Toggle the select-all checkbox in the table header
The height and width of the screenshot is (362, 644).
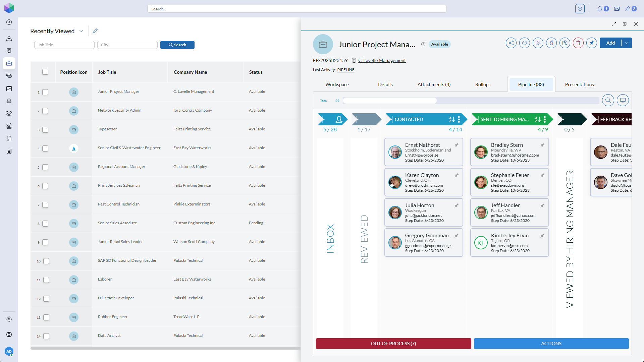[x=45, y=72]
